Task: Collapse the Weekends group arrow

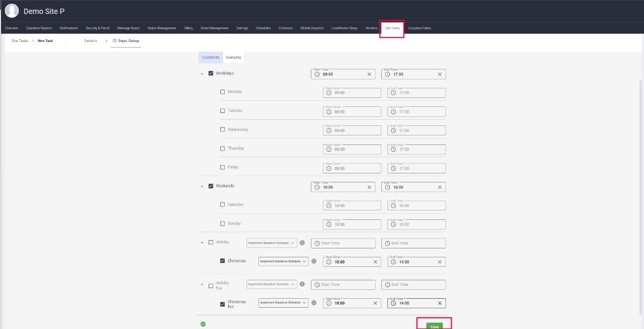Action: coord(202,187)
